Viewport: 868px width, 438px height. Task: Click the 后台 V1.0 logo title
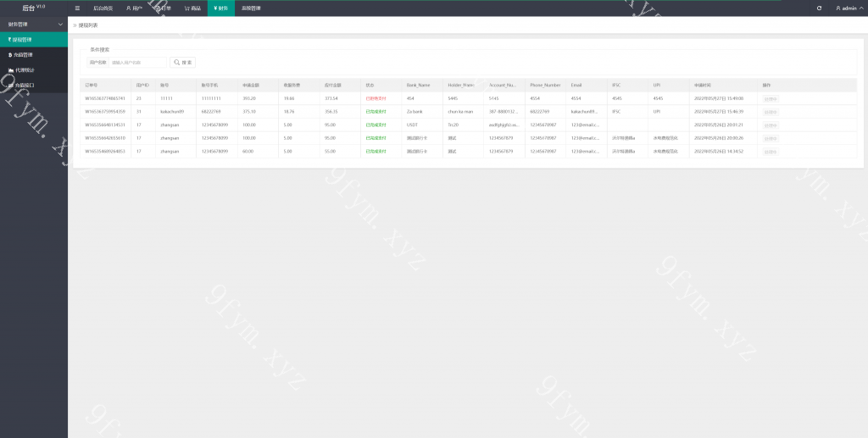(x=33, y=8)
